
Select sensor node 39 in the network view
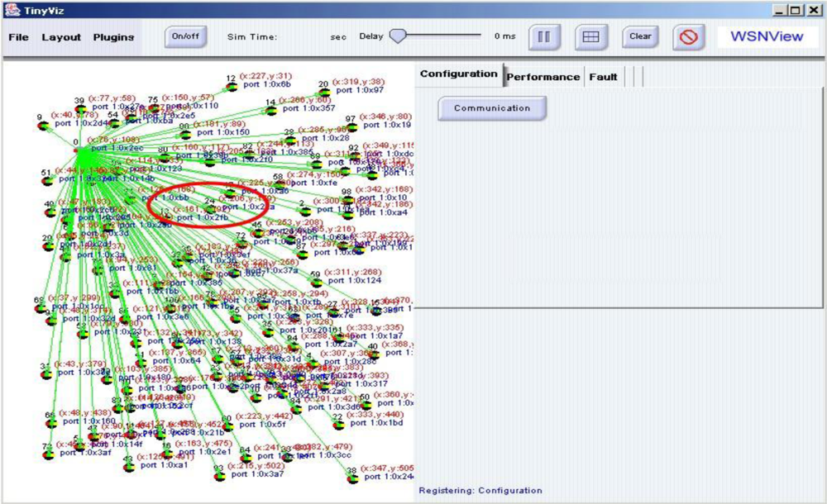[x=80, y=109]
